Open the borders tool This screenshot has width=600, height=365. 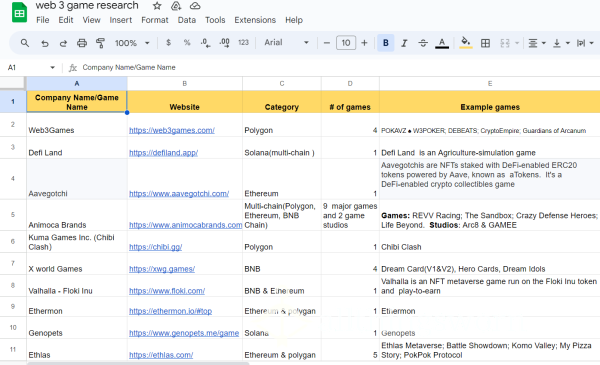485,43
